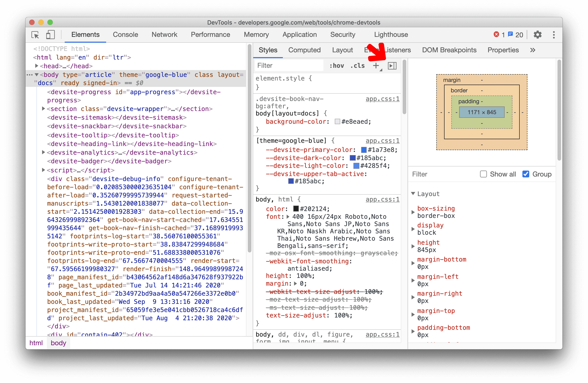Image resolution: width=588 pixels, height=383 pixels.
Task: Toggle the Show all checkbox in Layout
Action: 483,174
